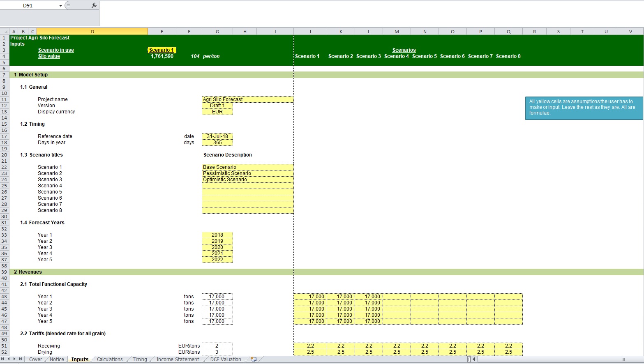This screenshot has width=644, height=364.
Task: Select the Reference date cell 31-Jul-18
Action: point(217,136)
